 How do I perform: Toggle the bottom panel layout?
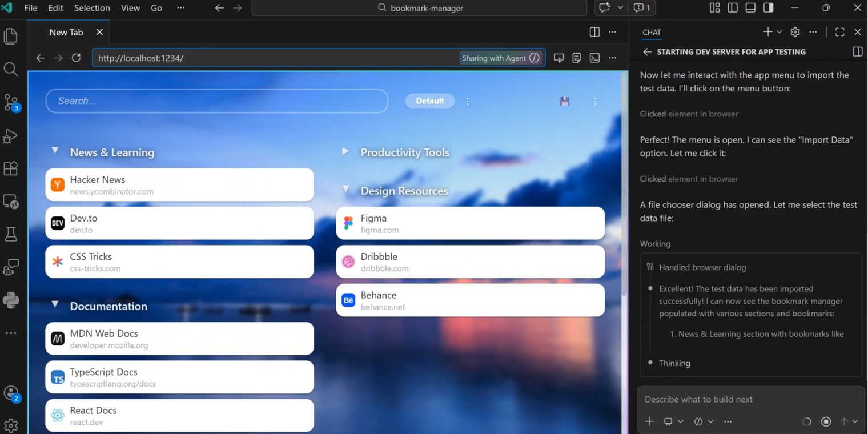(750, 8)
